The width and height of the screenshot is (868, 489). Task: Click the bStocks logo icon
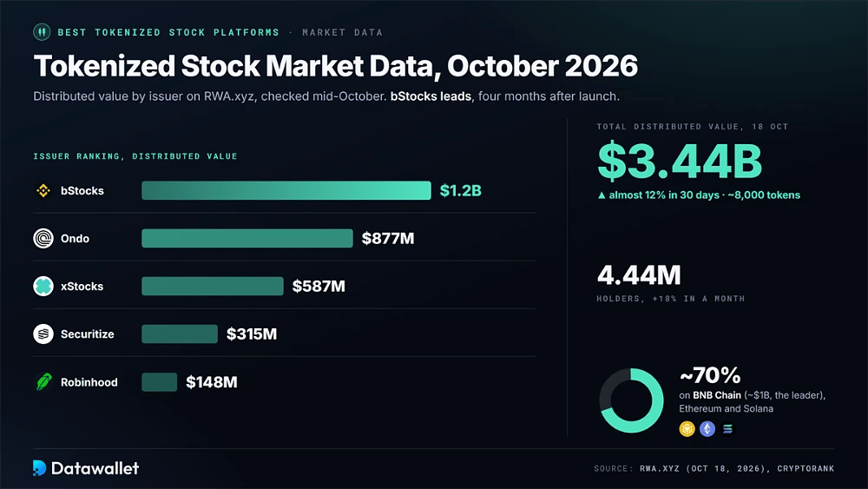point(43,190)
